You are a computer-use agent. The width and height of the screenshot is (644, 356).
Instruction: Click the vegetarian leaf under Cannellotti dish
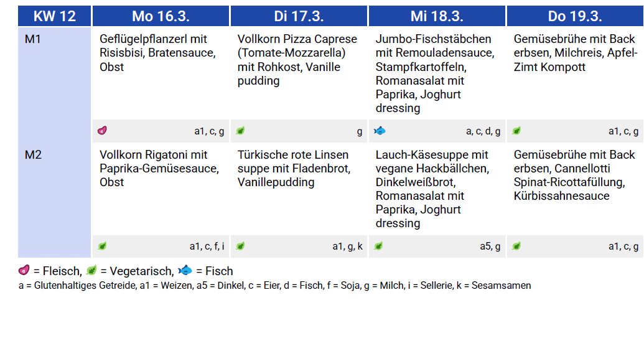[x=516, y=246]
